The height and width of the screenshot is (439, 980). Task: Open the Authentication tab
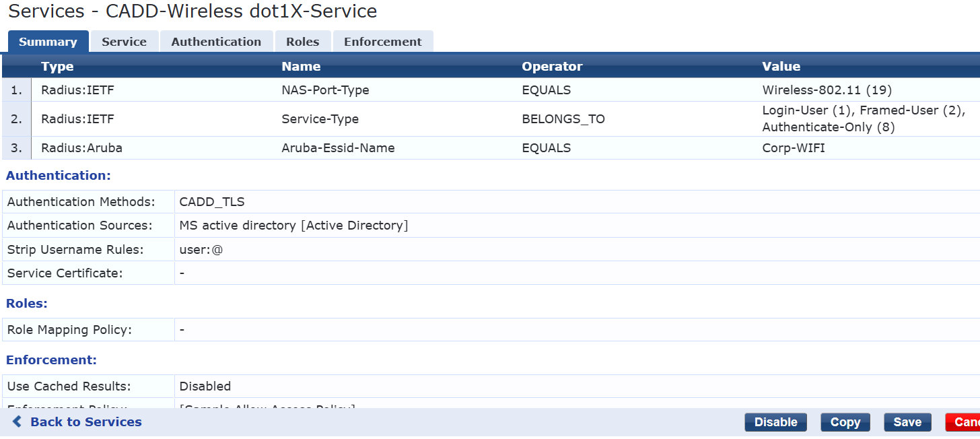pos(216,41)
